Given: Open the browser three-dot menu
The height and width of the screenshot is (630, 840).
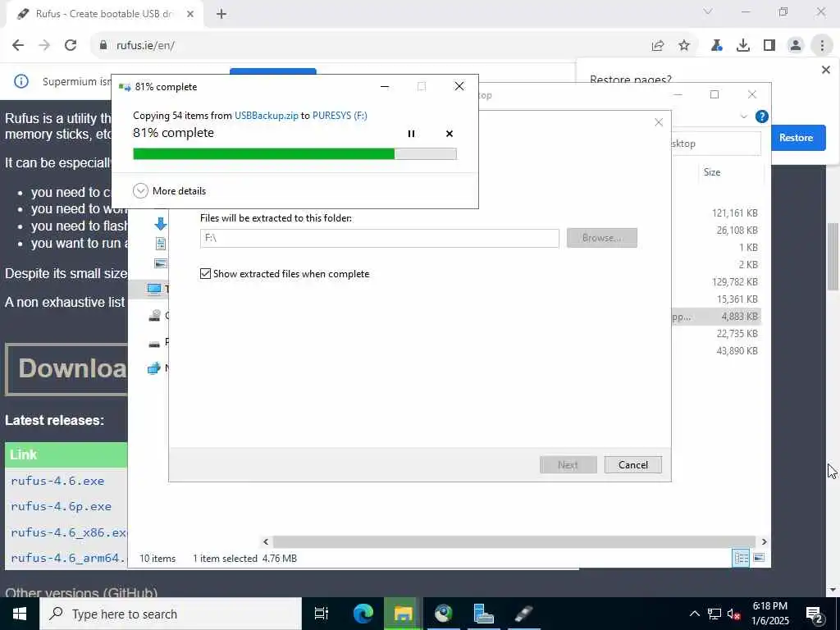Looking at the screenshot, I should pos(822,46).
